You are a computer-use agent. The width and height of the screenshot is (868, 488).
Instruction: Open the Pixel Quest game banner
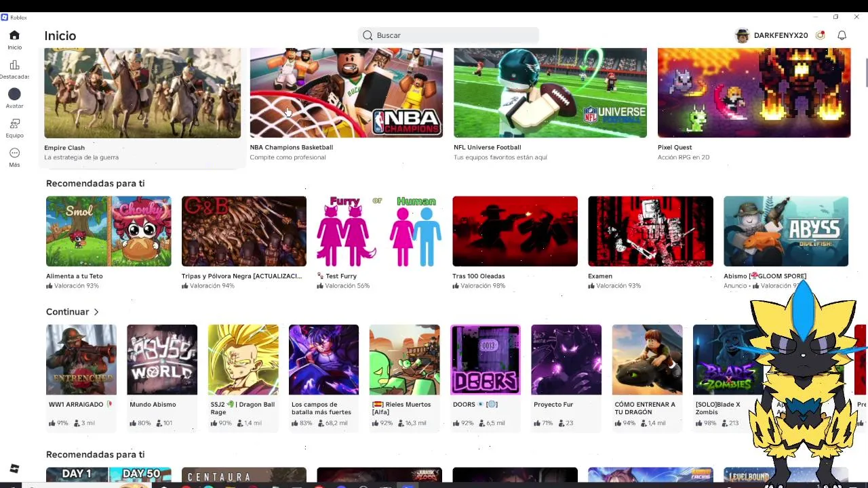pos(754,93)
